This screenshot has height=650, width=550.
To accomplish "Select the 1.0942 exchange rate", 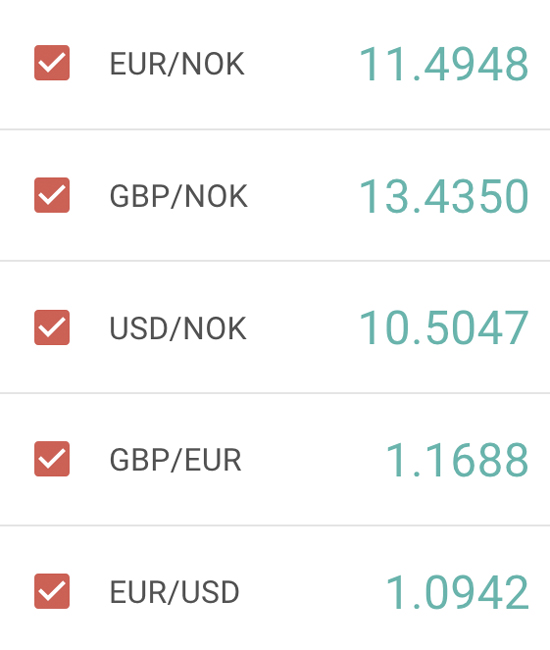I will (457, 592).
